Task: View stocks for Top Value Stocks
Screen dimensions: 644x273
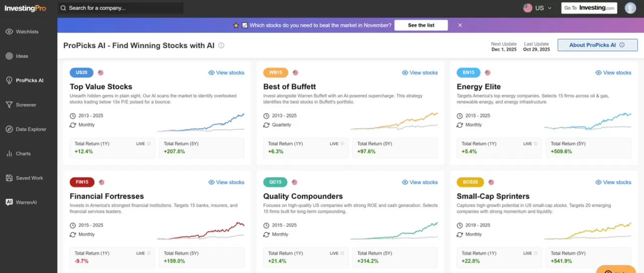Action: [x=226, y=73]
